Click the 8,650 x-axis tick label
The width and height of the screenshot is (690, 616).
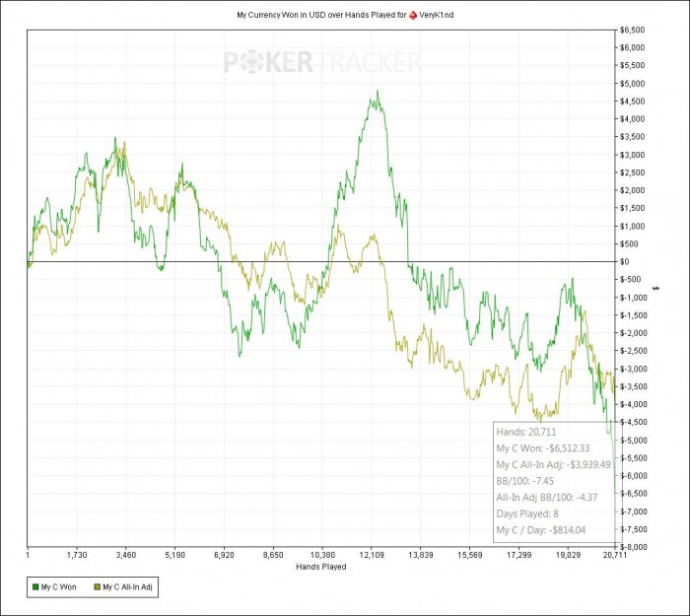point(273,555)
